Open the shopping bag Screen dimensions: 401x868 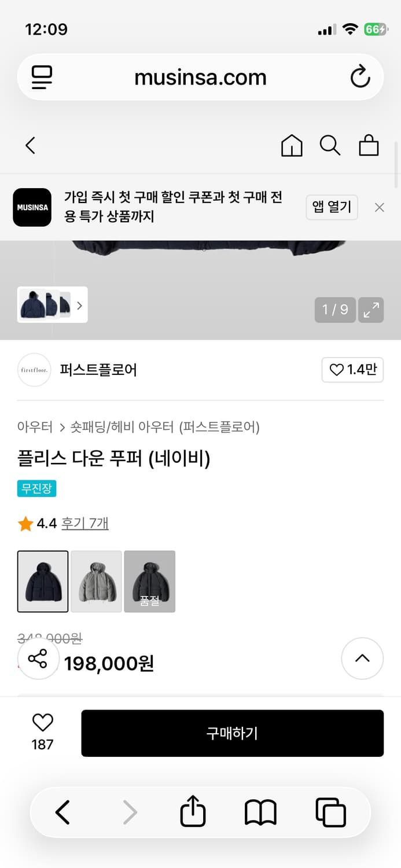point(369,146)
